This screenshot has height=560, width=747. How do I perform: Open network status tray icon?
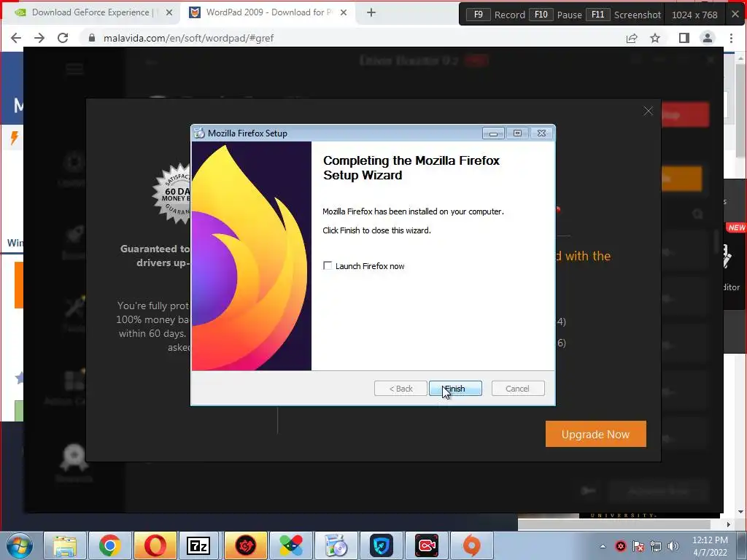(656, 546)
